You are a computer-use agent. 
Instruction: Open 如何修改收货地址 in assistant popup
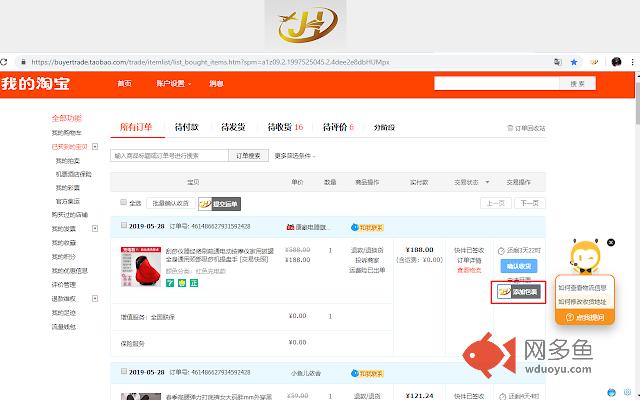tap(582, 302)
